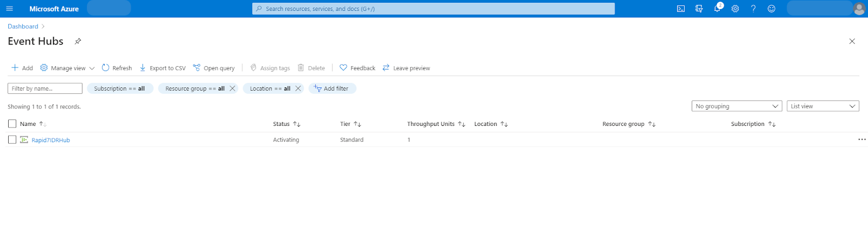Sort by Location column
Screen dimensions: 868x241
point(491,124)
